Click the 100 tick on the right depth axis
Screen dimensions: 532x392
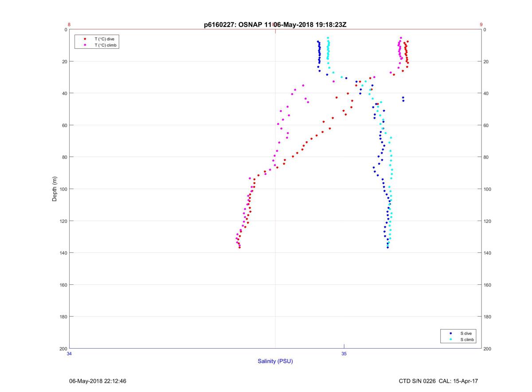tap(488, 189)
